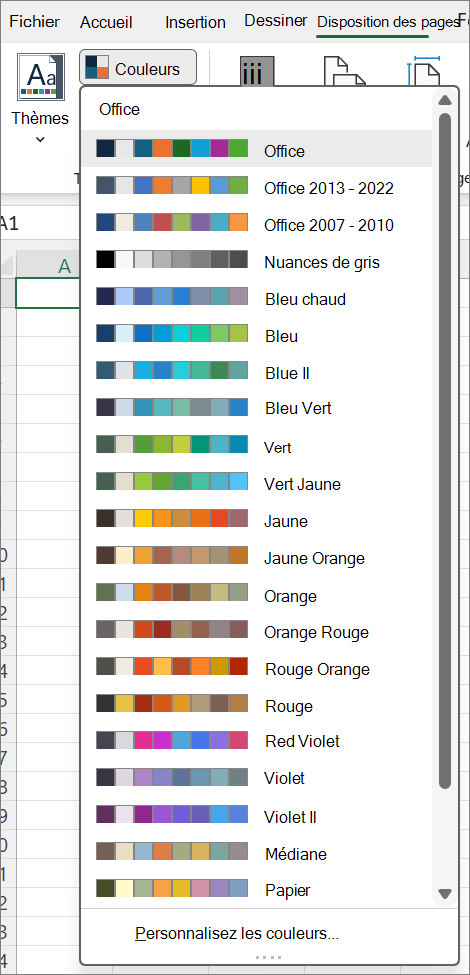The height and width of the screenshot is (975, 470).
Task: Apply the Blue II color set
Action: coord(257,372)
